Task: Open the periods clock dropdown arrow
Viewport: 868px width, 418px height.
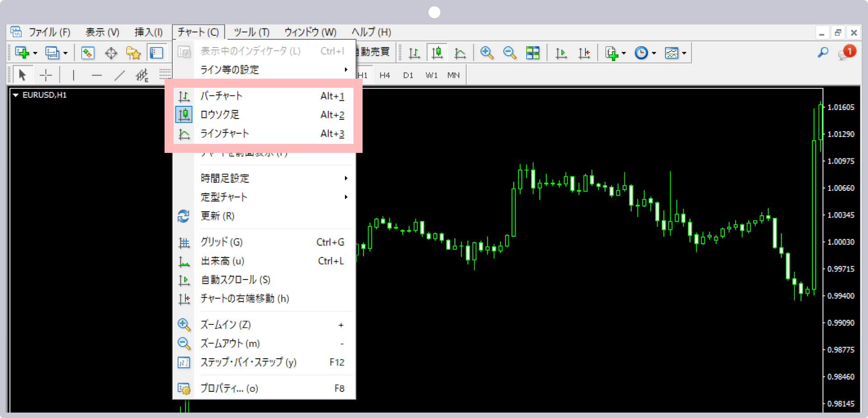Action: coord(654,53)
